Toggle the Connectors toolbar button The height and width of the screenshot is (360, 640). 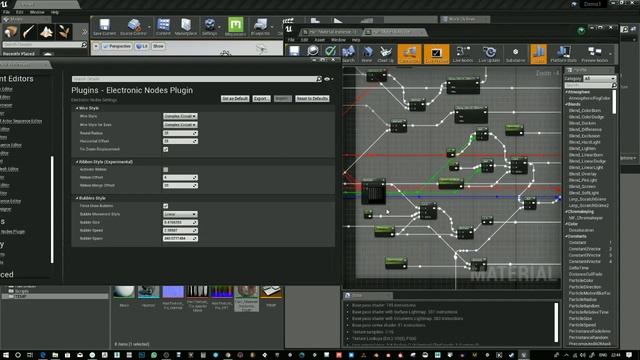[409, 54]
